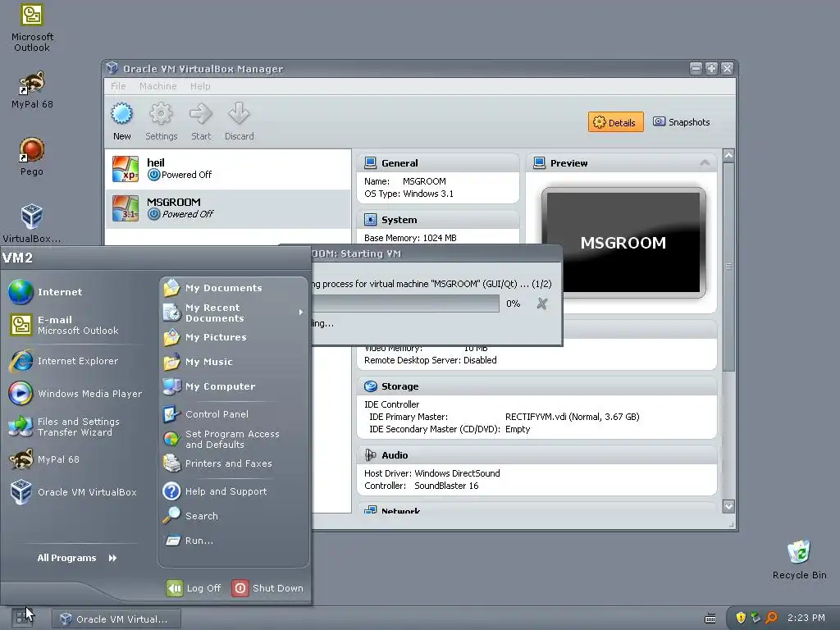The width and height of the screenshot is (840, 630).
Task: Select the MSGROOM virtual machine entry
Action: click(228, 208)
